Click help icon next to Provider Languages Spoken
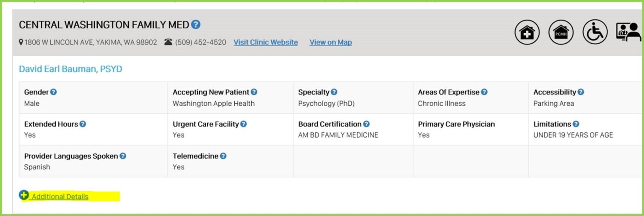 (122, 156)
